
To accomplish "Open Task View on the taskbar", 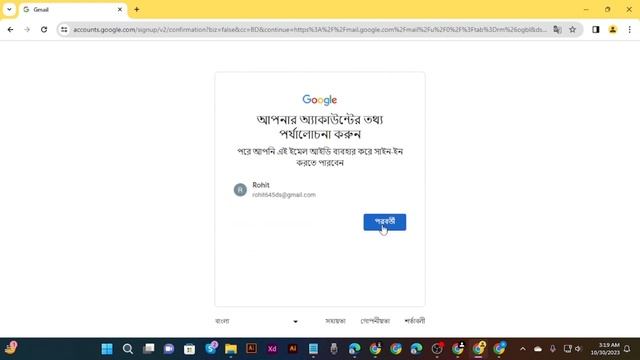I will [x=149, y=349].
